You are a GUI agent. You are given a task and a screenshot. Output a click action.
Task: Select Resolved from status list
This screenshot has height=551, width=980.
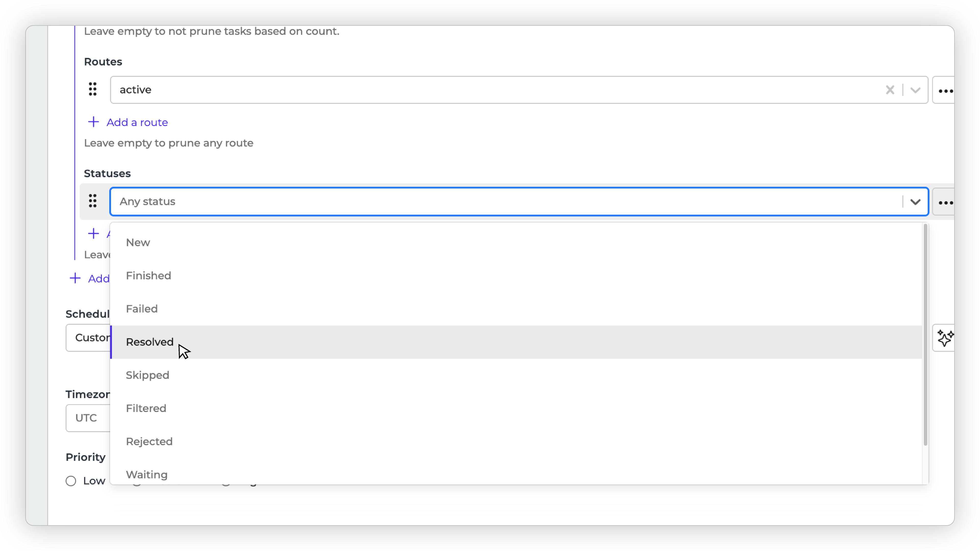click(x=150, y=342)
